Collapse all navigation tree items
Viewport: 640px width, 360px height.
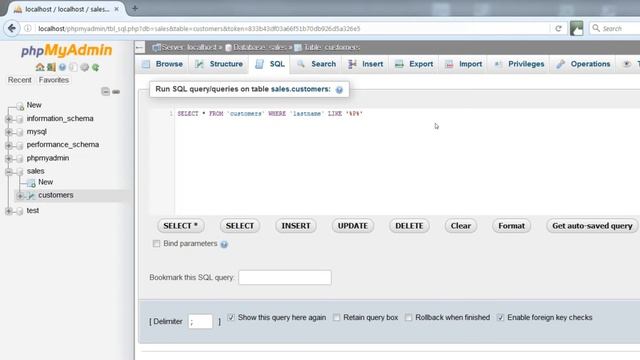tap(105, 91)
